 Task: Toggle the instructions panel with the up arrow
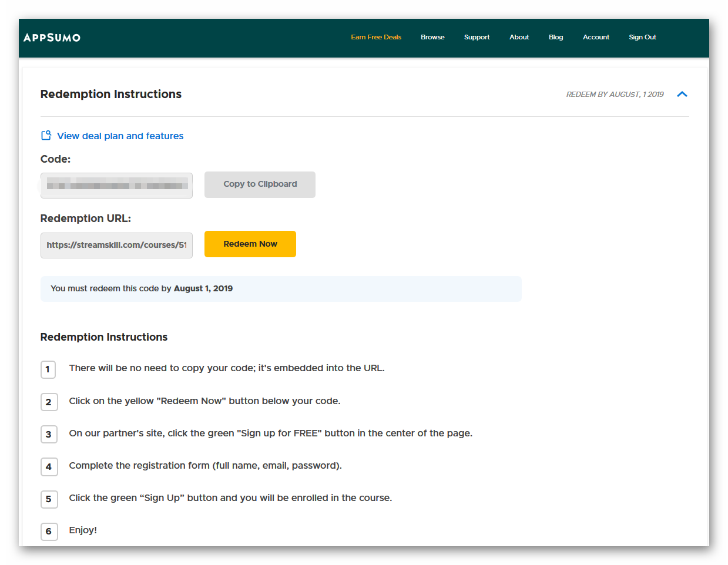(682, 94)
